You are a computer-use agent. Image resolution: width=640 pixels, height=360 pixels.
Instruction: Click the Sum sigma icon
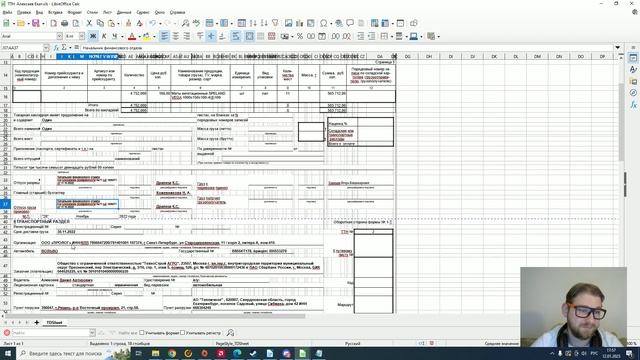(64, 48)
